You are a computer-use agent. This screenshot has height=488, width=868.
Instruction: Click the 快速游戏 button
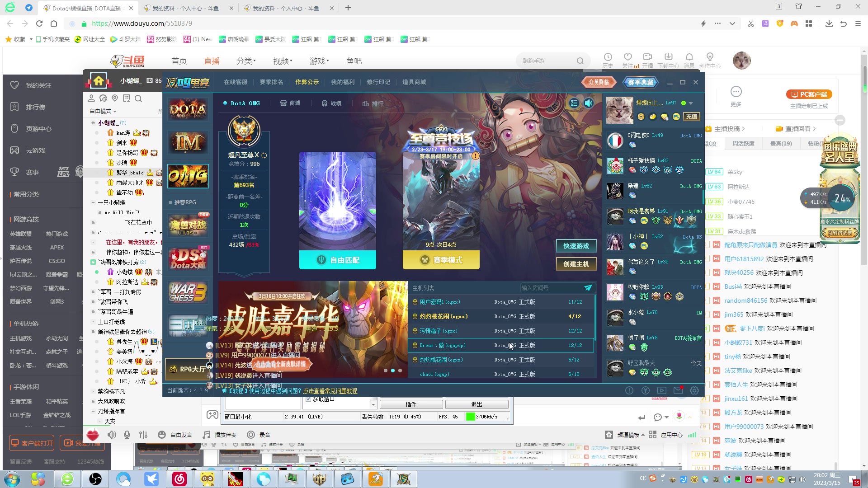(x=576, y=246)
